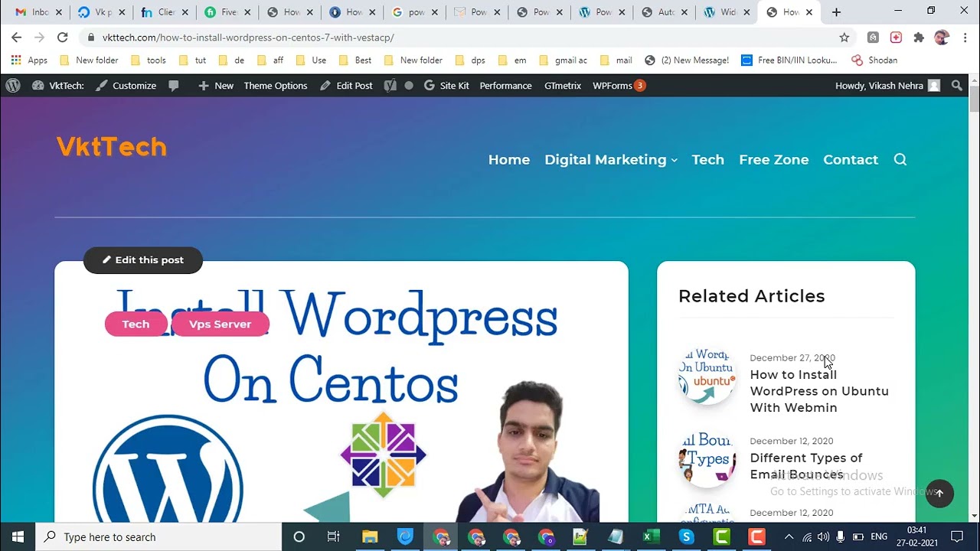Open the Windows notification center
This screenshot has height=551, width=980.
(957, 536)
